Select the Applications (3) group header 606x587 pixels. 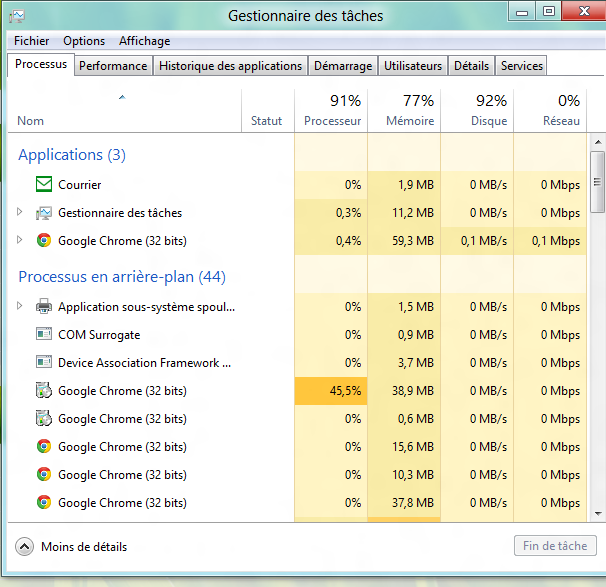72,155
